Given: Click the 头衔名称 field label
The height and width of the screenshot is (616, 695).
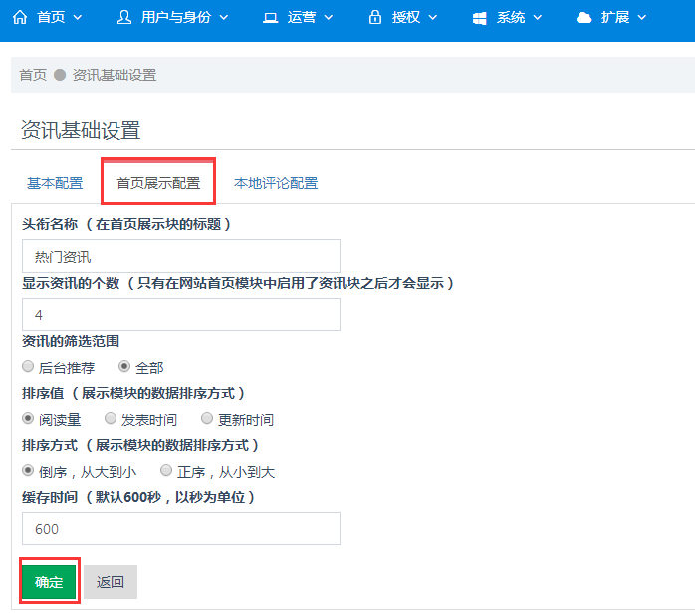Looking at the screenshot, I should [126, 224].
